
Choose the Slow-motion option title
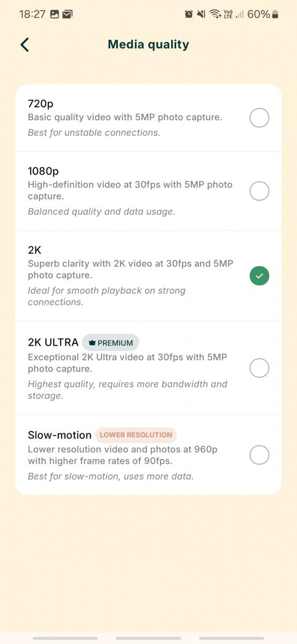[60, 435]
